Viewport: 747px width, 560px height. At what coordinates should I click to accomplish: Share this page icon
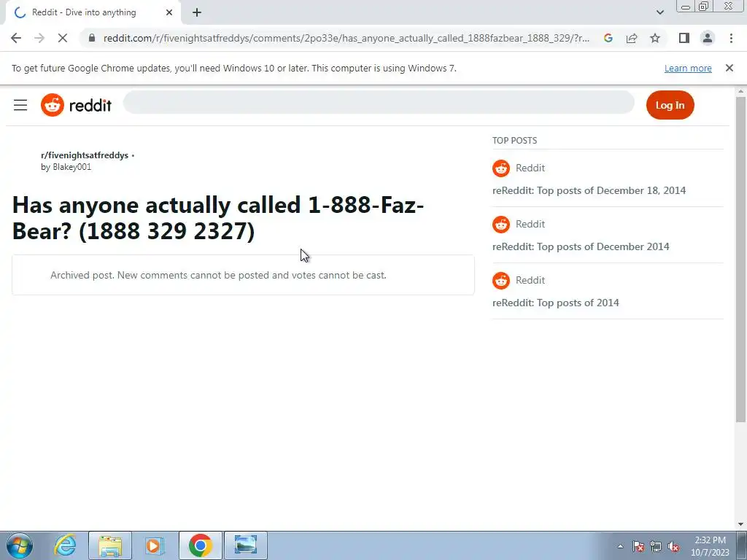[x=632, y=38]
